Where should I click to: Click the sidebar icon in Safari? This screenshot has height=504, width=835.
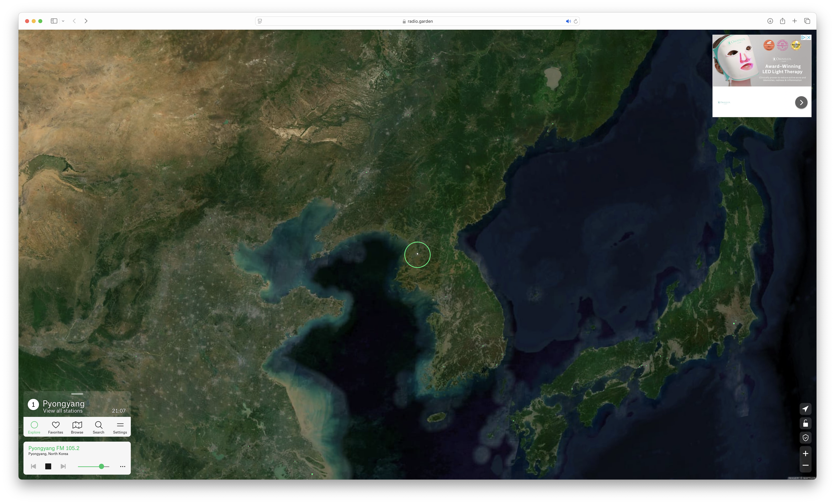point(54,21)
